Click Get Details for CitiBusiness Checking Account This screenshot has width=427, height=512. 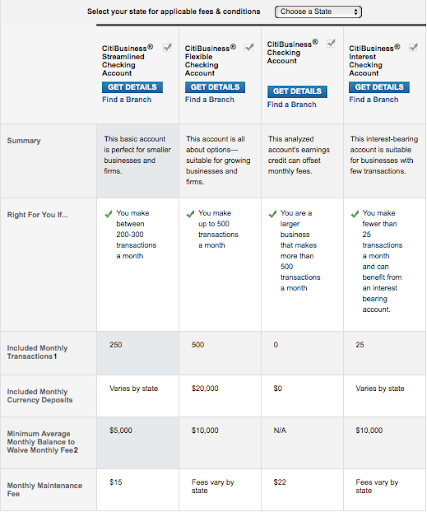pyautogui.click(x=297, y=92)
